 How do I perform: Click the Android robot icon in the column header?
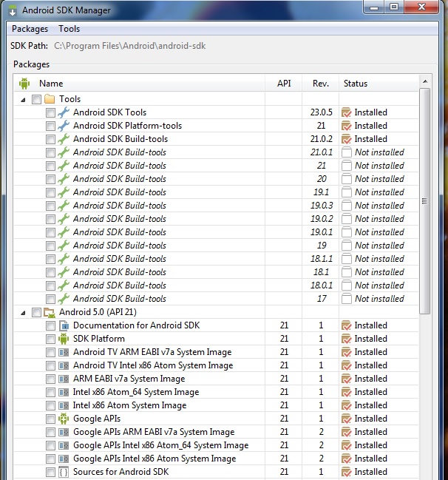click(x=24, y=84)
